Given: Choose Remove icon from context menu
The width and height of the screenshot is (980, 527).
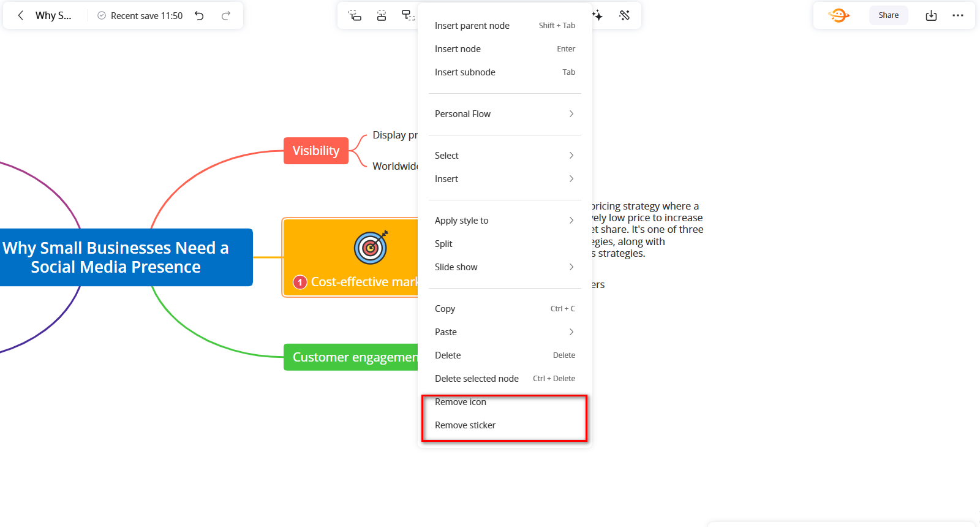Looking at the screenshot, I should click(461, 402).
